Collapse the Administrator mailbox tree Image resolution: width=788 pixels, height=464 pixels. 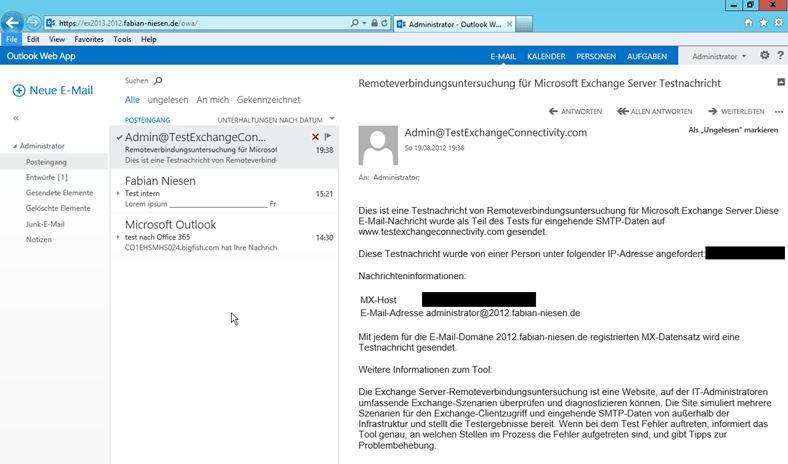(15, 146)
